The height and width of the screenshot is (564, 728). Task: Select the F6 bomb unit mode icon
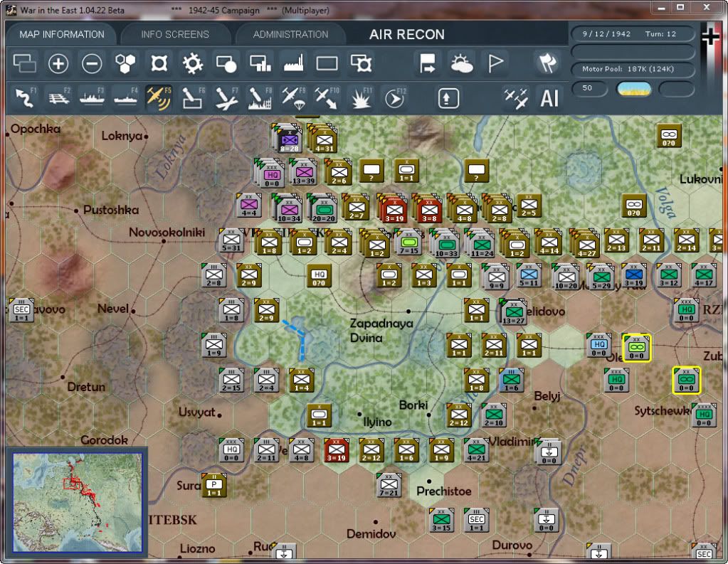tap(192, 98)
